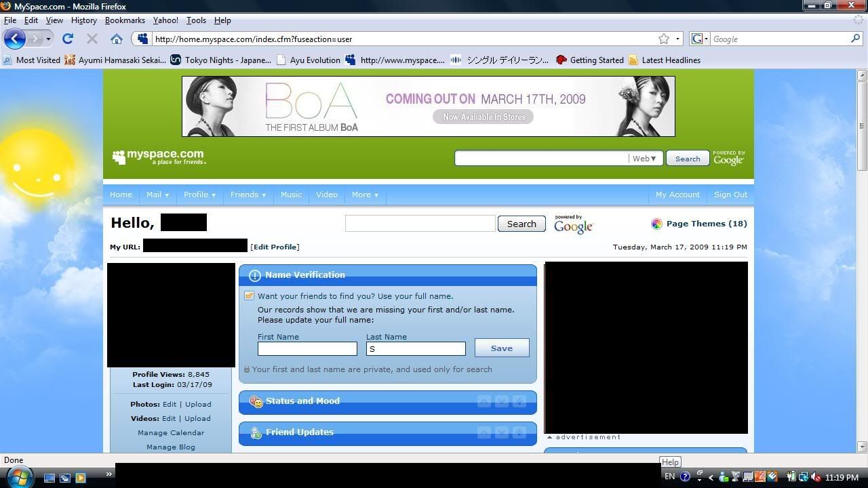The height and width of the screenshot is (488, 868).
Task: Open the search engine selector dropdown
Action: coord(701,39)
